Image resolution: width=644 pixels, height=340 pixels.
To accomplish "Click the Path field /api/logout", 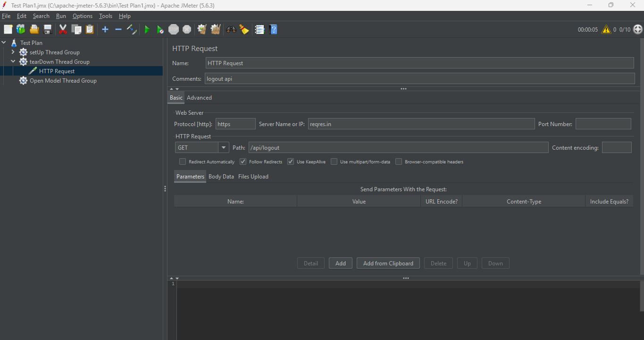I will [399, 148].
